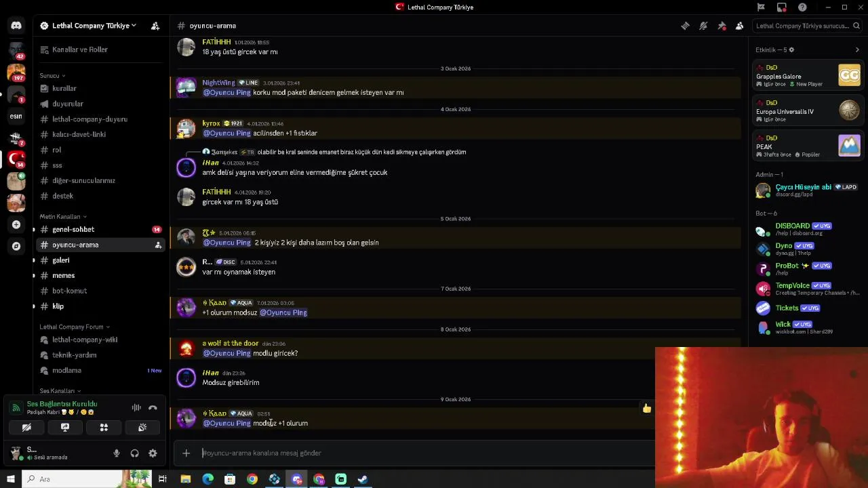The image size is (868, 488).
Task: Open Çaycı Hüseyin abi admin profile
Action: tap(808, 190)
